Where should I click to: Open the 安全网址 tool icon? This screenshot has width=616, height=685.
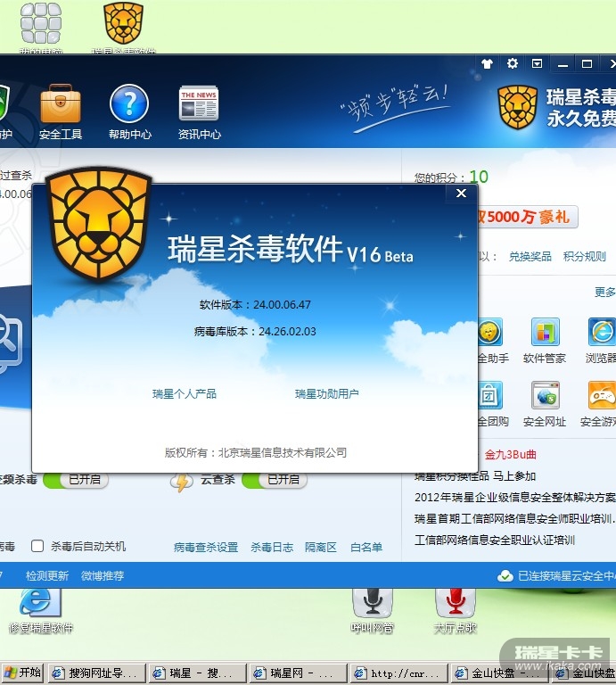point(545,395)
